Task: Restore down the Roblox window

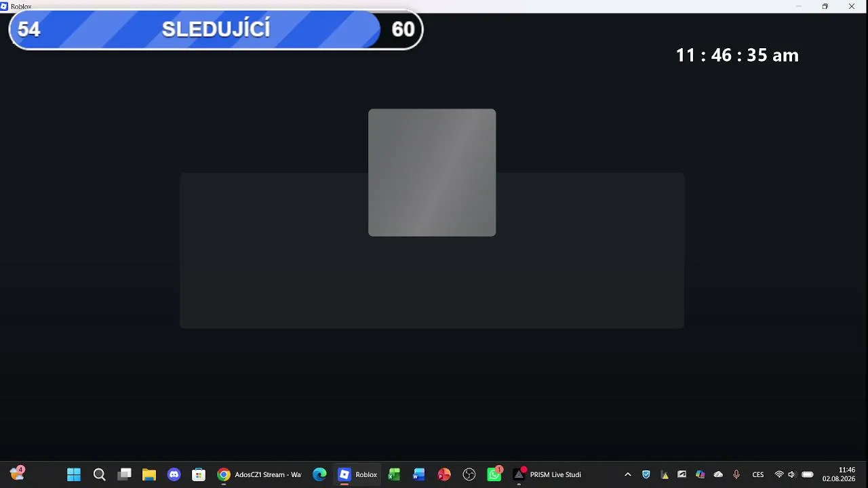Action: (825, 6)
